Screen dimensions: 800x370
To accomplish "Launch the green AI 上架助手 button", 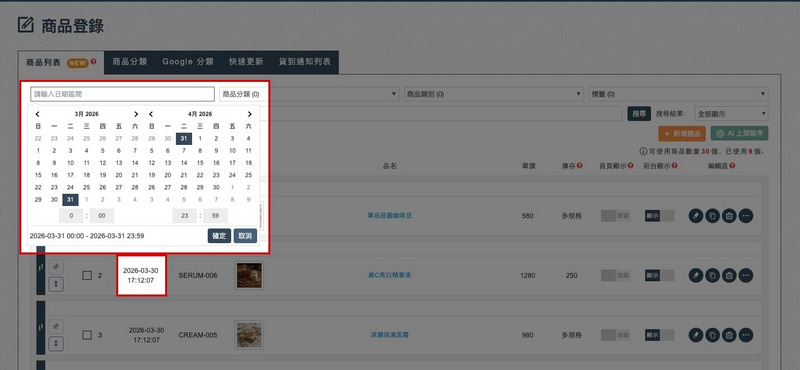I will 739,133.
